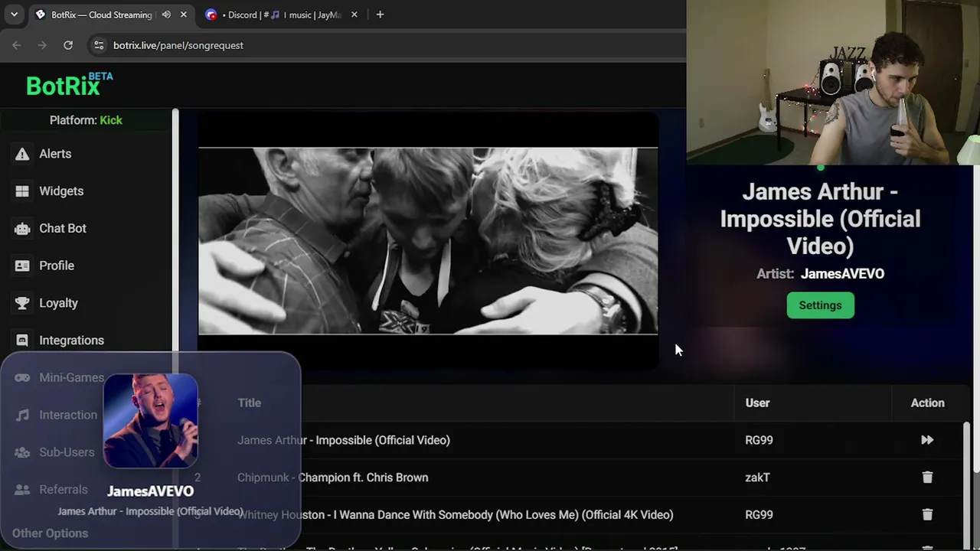The width and height of the screenshot is (980, 551).
Task: Click the BotRix Beta logo
Action: pyautogui.click(x=69, y=84)
